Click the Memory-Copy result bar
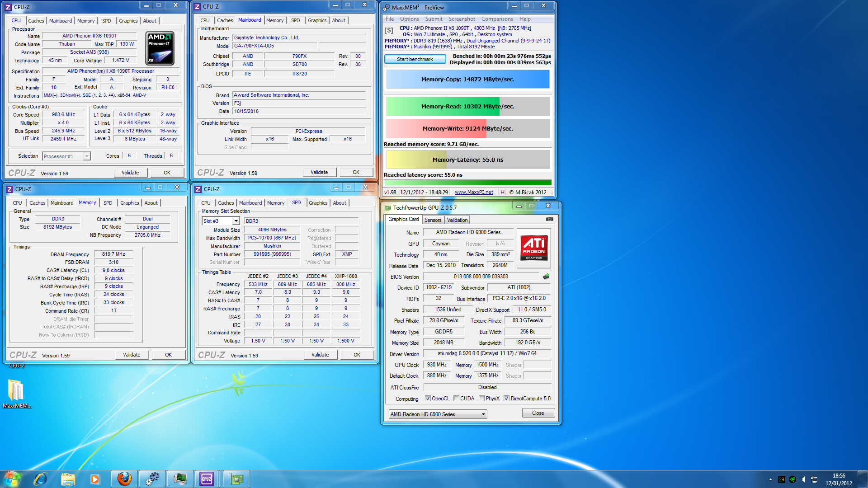This screenshot has height=488, width=868. 468,79
